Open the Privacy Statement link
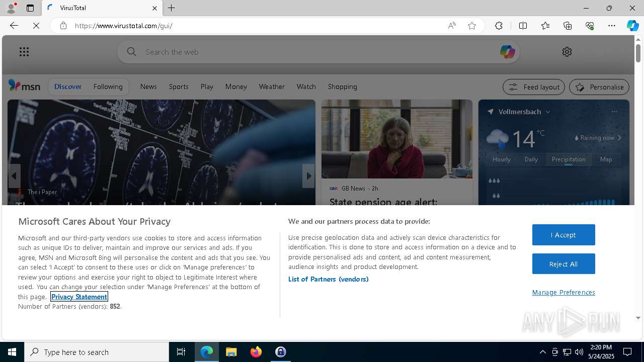This screenshot has height=362, width=644. pyautogui.click(x=79, y=297)
